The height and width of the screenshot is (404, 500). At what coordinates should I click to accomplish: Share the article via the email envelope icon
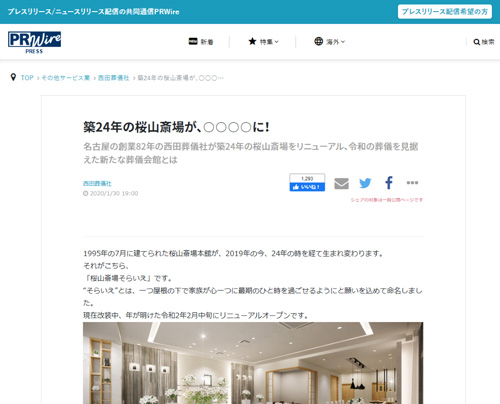click(x=341, y=183)
